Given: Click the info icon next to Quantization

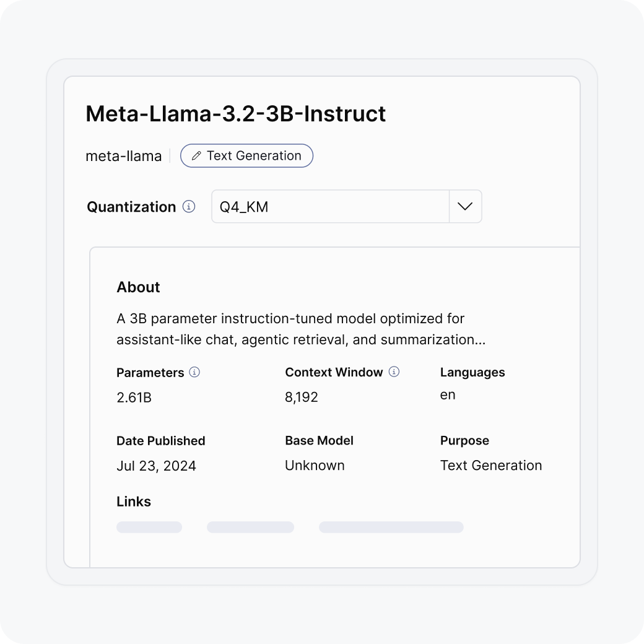Looking at the screenshot, I should [x=189, y=207].
